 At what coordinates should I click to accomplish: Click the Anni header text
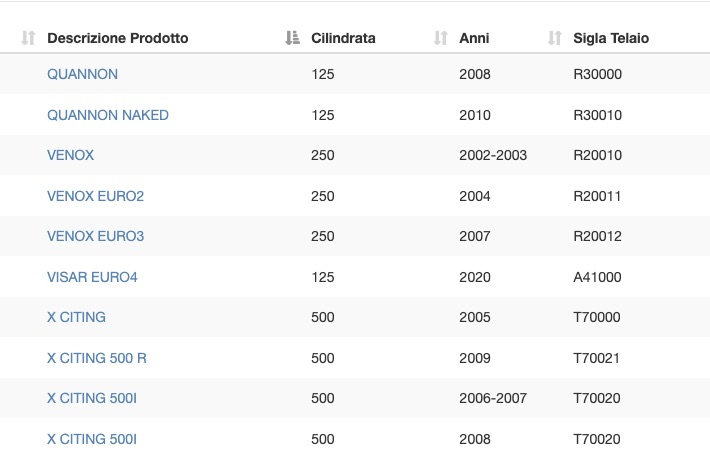pyautogui.click(x=474, y=38)
